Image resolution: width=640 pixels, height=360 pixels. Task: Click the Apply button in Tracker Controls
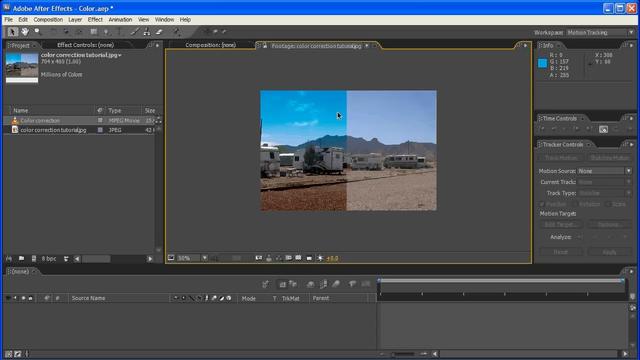(x=609, y=252)
